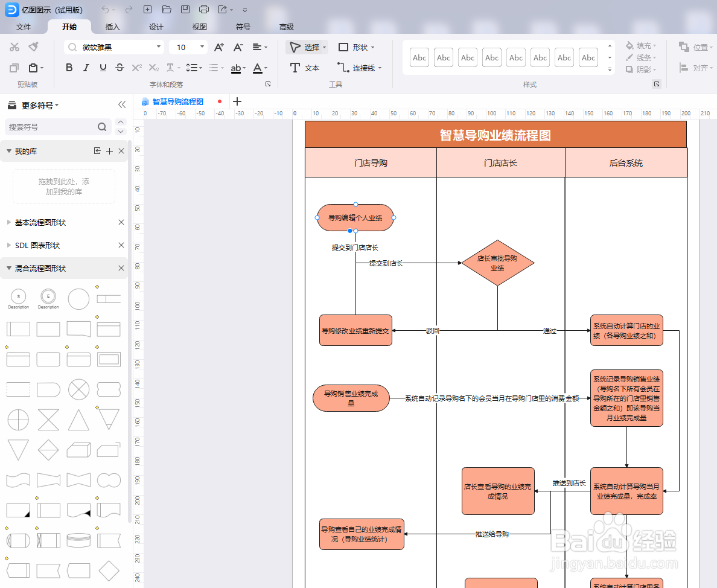The width and height of the screenshot is (717, 588).
Task: Collapse the symbol panel with double chevron
Action: coord(122,104)
